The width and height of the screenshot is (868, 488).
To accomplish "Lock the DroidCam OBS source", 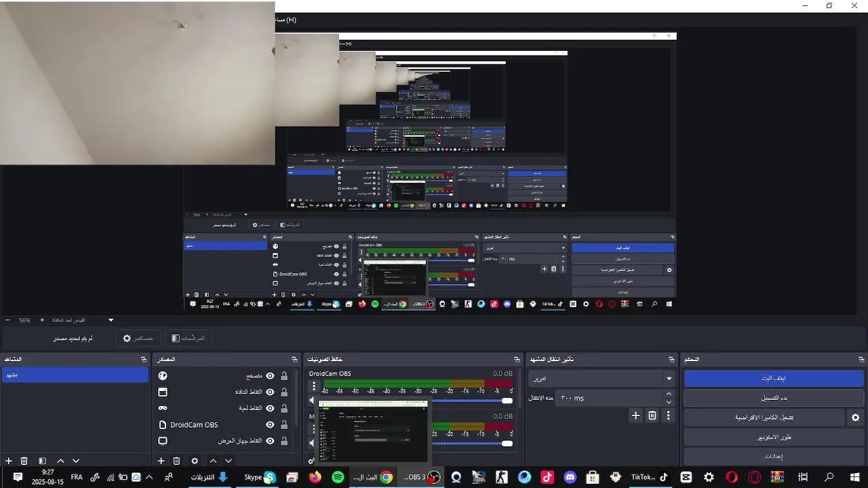I will (284, 424).
